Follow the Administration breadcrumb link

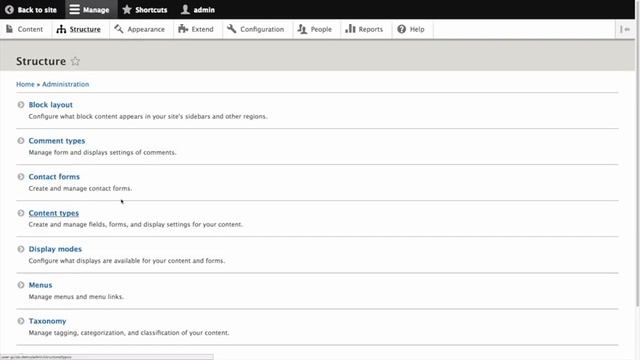65,84
